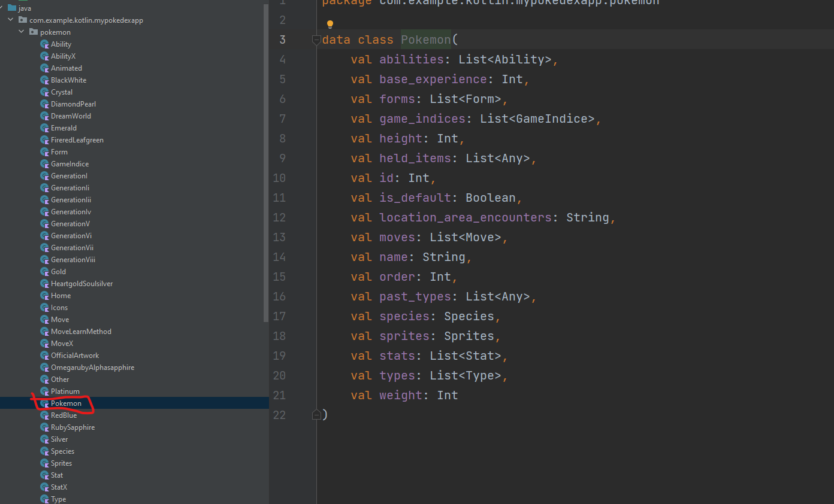Select HeartgoldSoulsilver in the project tree

coord(81,284)
